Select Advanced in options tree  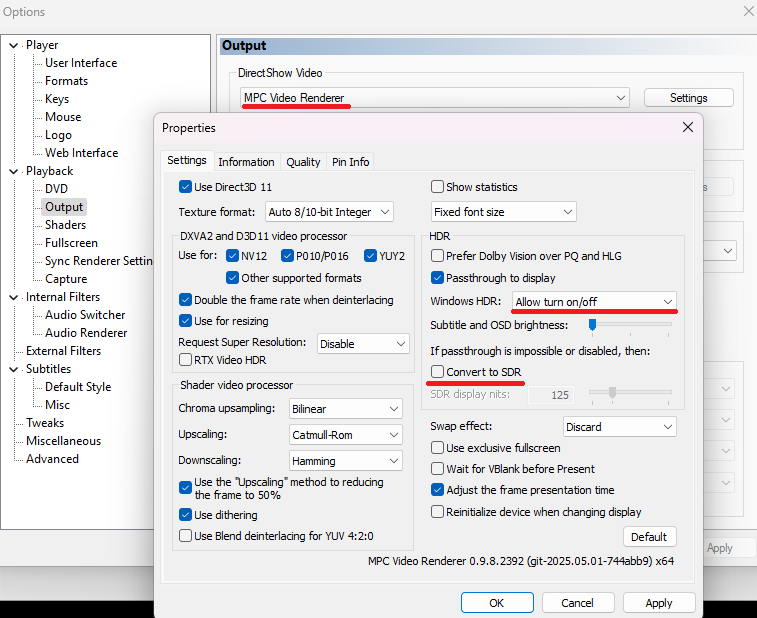52,459
